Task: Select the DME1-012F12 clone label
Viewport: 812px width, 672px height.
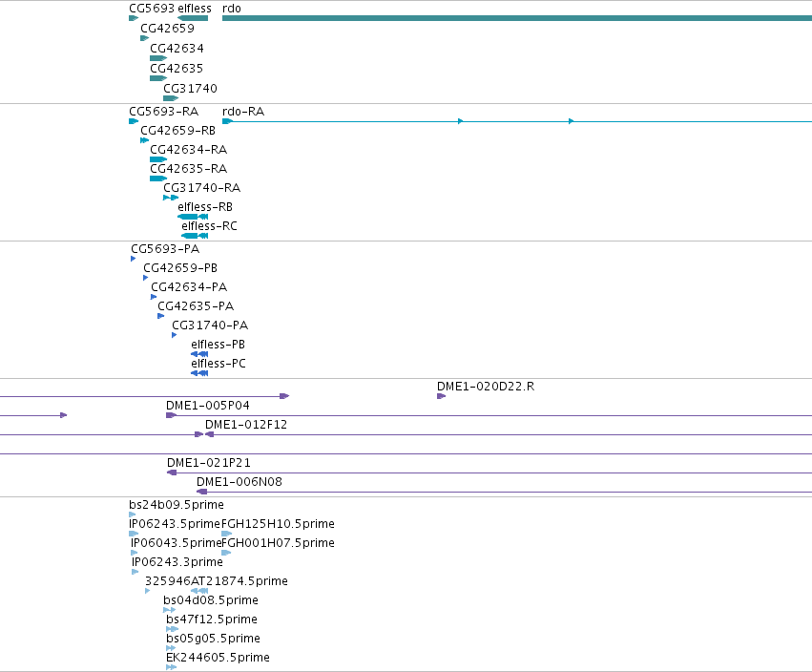Action: 246,425
